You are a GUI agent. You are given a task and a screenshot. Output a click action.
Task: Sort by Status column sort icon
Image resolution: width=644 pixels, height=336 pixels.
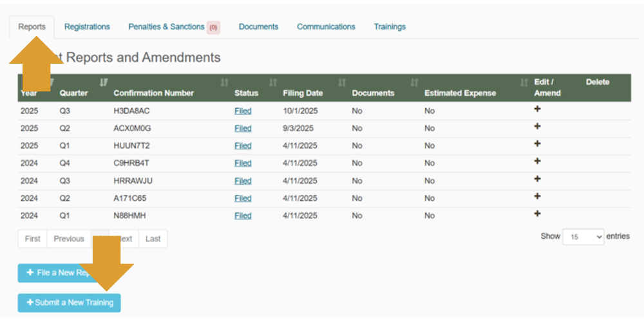272,82
